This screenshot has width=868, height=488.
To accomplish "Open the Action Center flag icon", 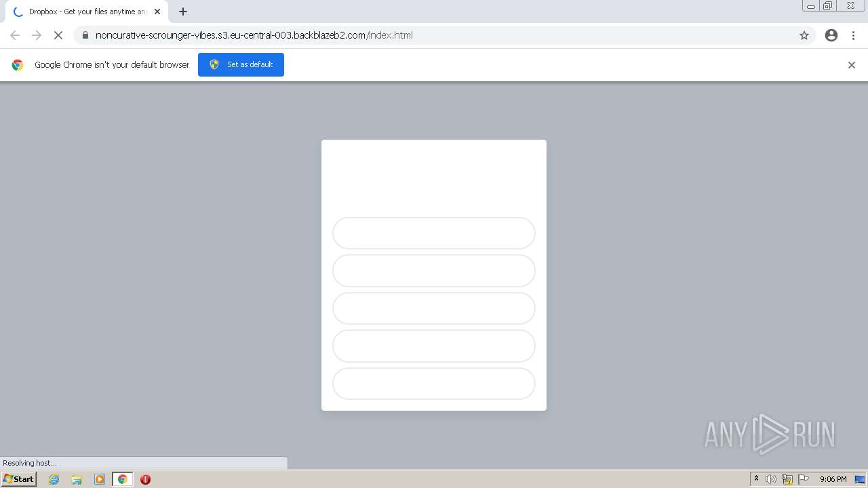I will [x=804, y=479].
